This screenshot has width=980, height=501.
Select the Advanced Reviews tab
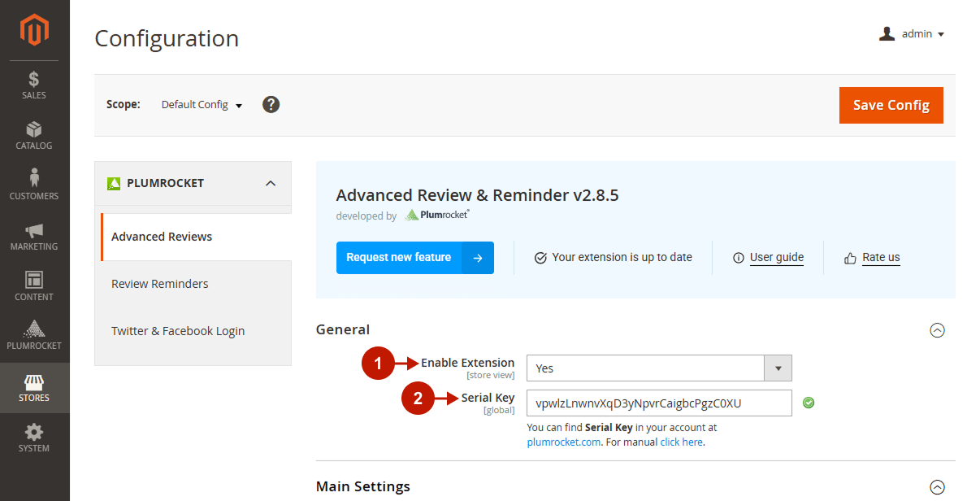(x=196, y=237)
